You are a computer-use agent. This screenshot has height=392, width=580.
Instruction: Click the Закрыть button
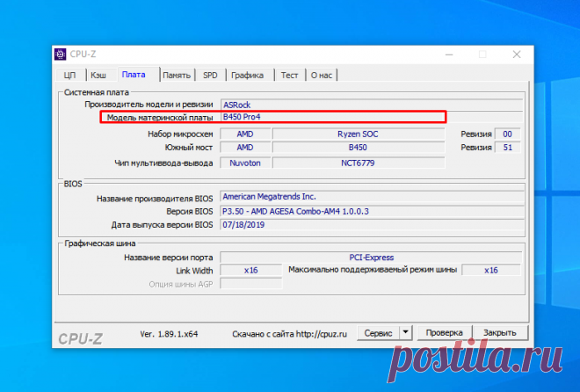(500, 333)
